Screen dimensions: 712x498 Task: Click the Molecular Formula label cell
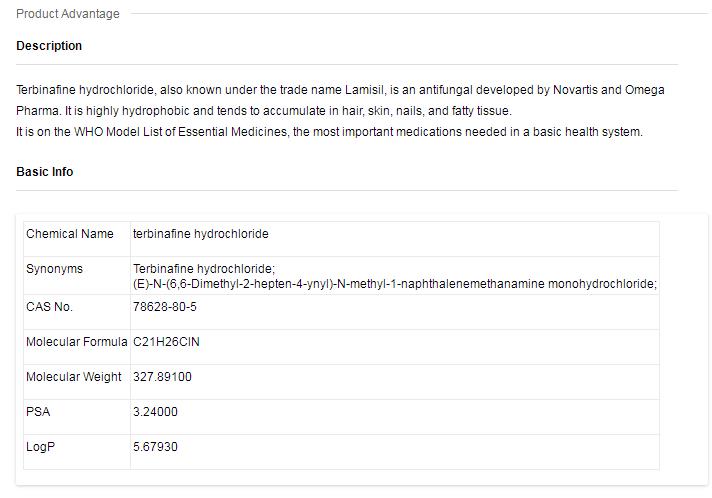click(77, 342)
